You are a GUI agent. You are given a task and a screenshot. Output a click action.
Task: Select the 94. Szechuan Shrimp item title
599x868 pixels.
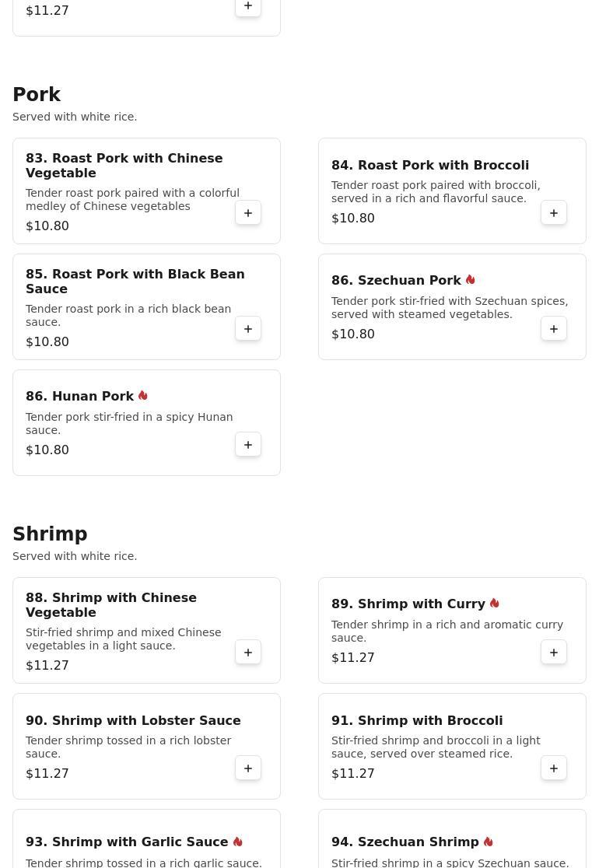(x=405, y=842)
